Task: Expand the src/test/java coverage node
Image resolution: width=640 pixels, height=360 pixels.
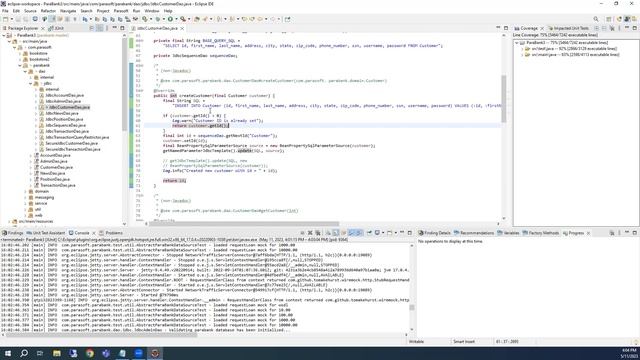Action: click(x=522, y=49)
